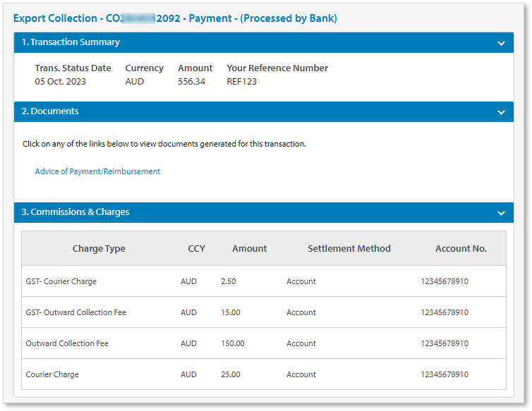Select the date value 05 Oct. 2023
Viewport: 532px width, 411px height.
point(61,82)
